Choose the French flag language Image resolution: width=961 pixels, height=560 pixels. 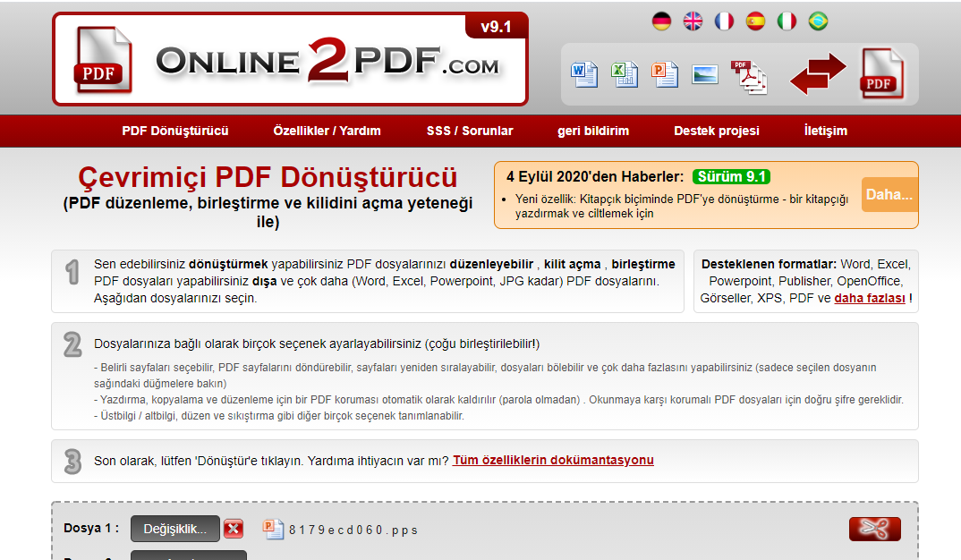[724, 21]
